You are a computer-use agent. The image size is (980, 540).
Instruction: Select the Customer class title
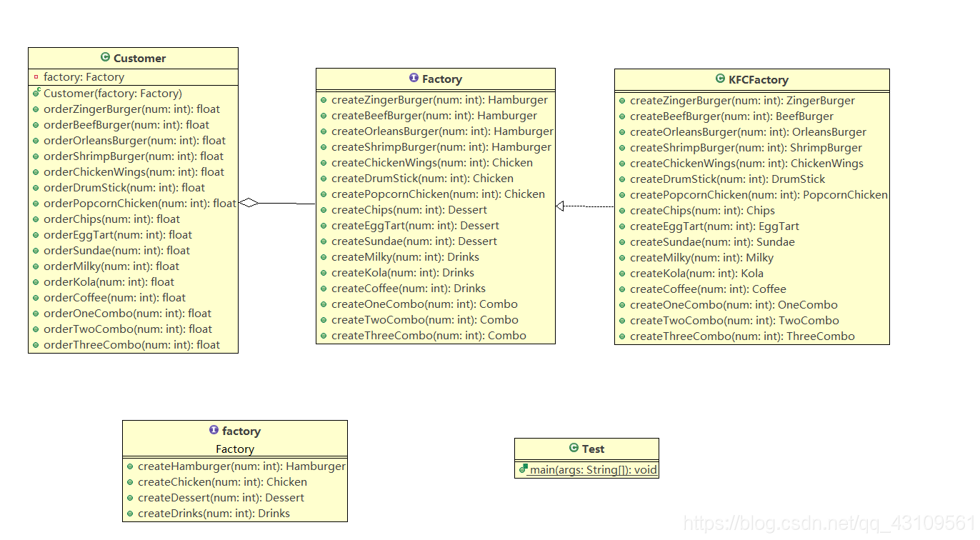(139, 58)
